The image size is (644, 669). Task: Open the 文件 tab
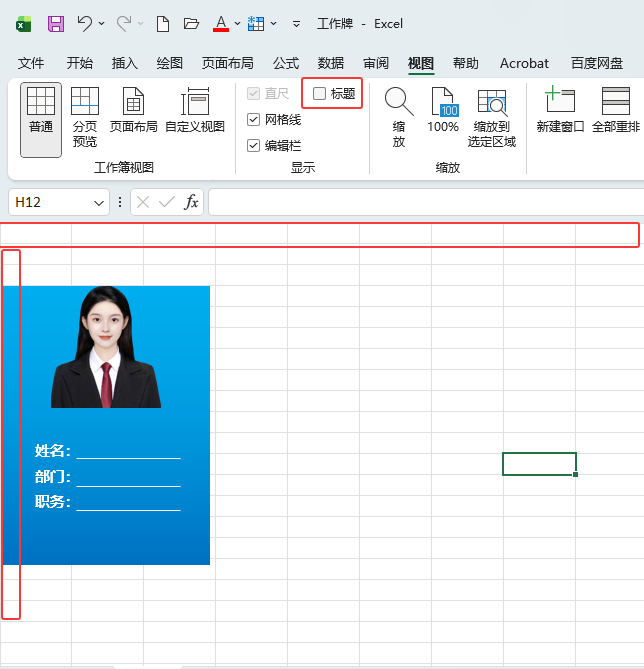tap(31, 63)
